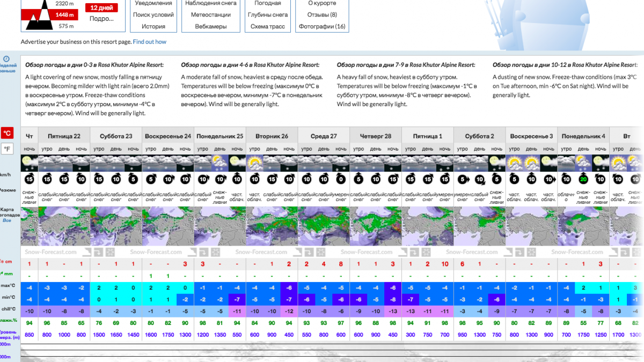This screenshot has height=362, width=644.
Task: Click humidity value 55
Action: tap(583, 323)
